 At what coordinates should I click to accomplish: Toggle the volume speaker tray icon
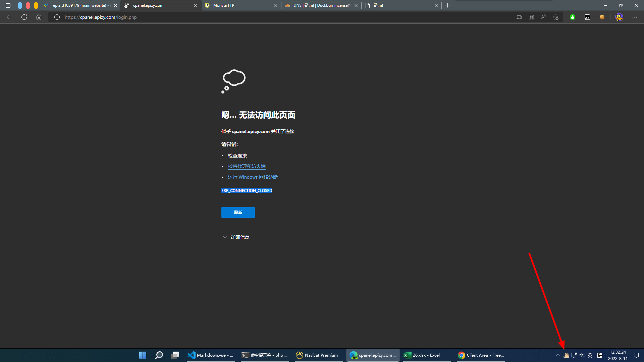coord(582,355)
